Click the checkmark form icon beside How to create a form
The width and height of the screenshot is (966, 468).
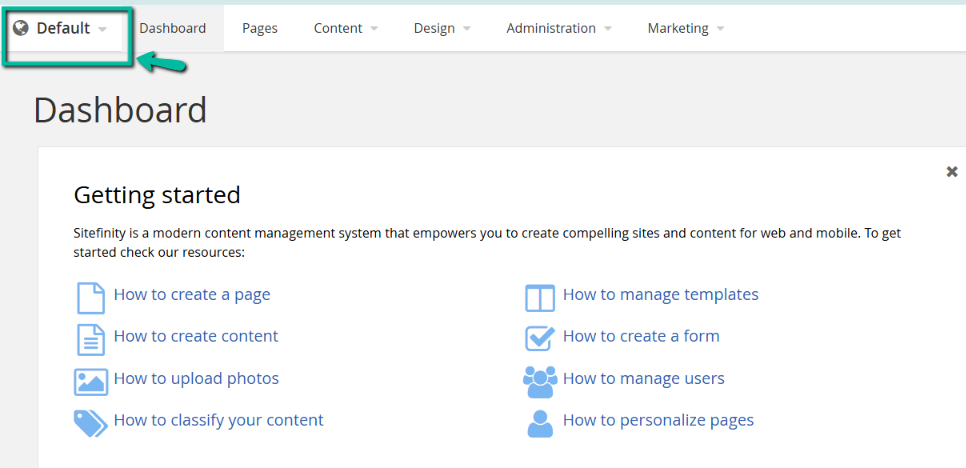540,339
